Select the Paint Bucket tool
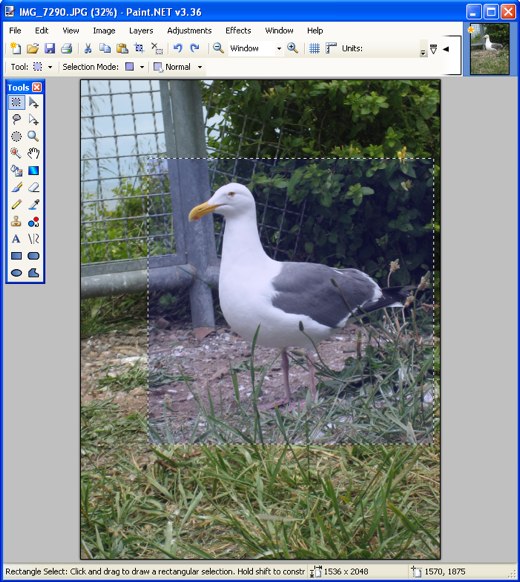Viewport: 520px width, 582px height. pyautogui.click(x=16, y=170)
